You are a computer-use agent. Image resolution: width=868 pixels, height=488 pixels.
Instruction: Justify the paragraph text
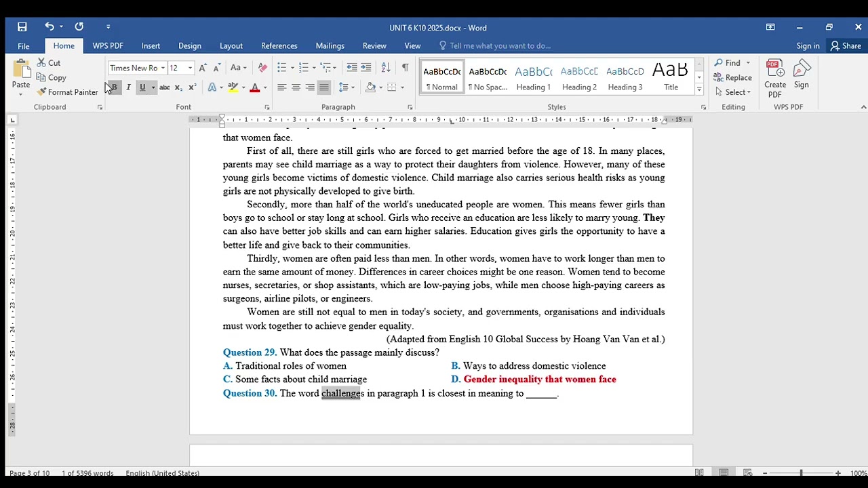click(x=324, y=87)
